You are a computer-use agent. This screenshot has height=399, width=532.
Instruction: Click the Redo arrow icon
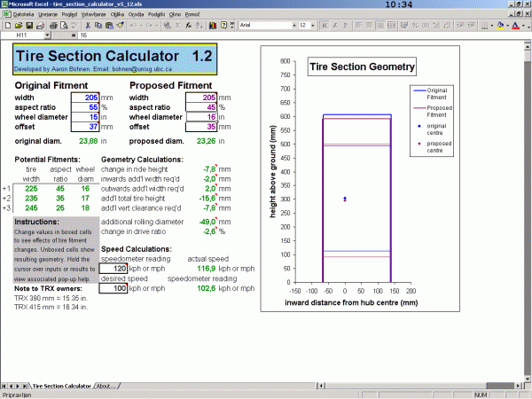149,25
